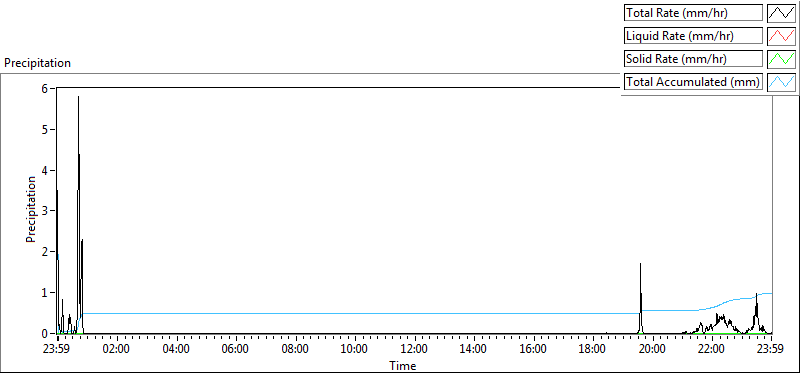Viewport: 800px width, 373px height.
Task: Click the Precipitation chart caption above the plot
Action: coord(37,63)
